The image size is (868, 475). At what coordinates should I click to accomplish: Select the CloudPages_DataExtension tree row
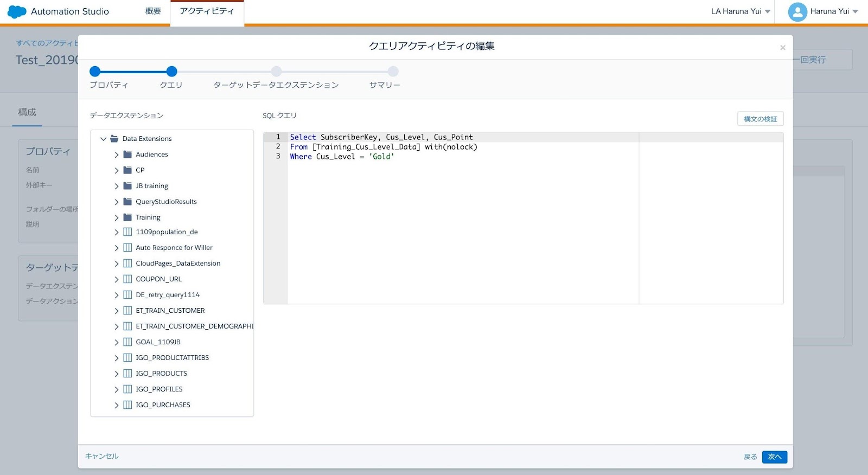[178, 264]
